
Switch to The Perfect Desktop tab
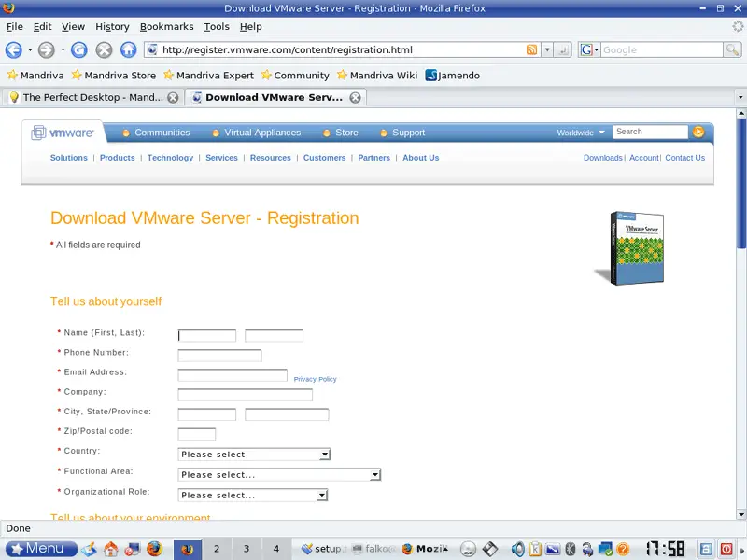92,98
